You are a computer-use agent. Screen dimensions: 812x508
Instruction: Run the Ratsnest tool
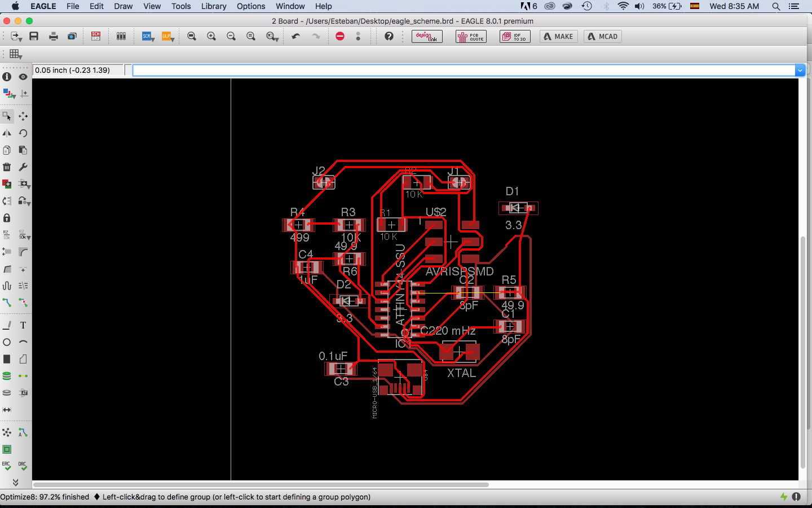pos(7,432)
